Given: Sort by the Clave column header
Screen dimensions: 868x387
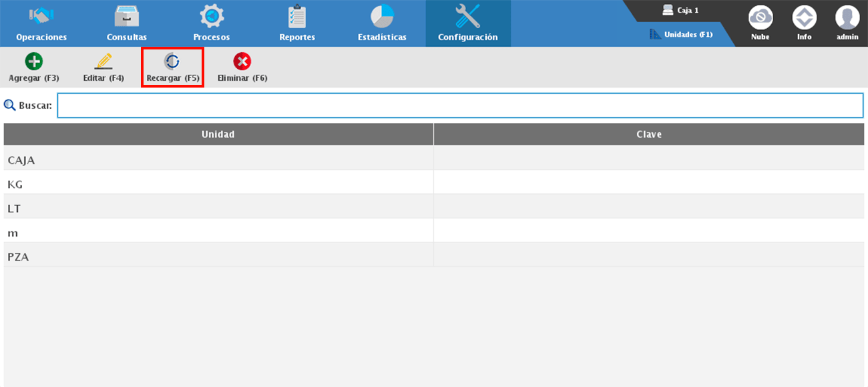Looking at the screenshot, I should click(x=649, y=134).
